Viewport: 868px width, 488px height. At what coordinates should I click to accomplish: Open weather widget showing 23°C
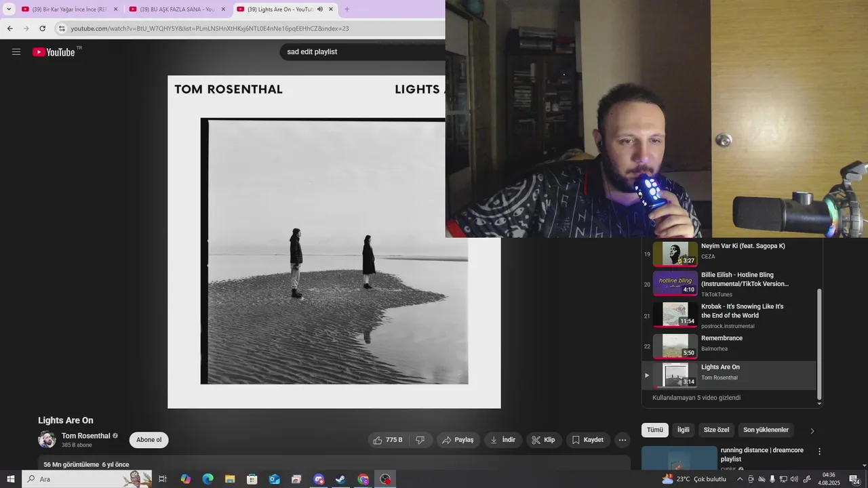point(694,479)
